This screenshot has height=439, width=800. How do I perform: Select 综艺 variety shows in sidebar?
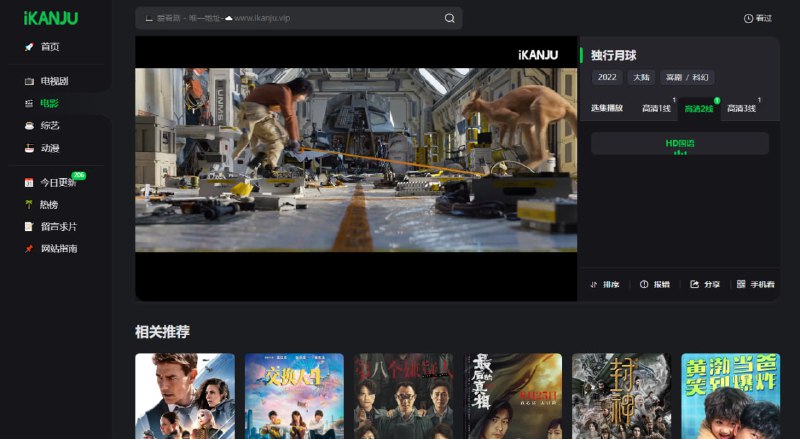(x=42, y=126)
